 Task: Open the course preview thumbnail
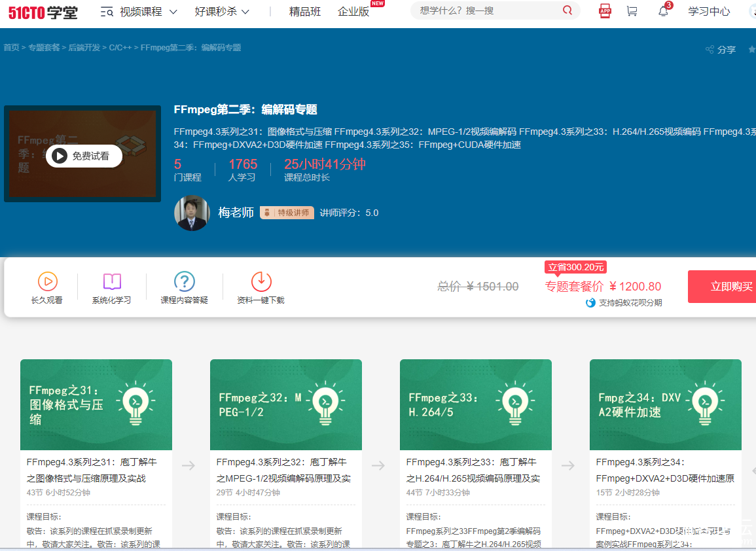point(82,154)
